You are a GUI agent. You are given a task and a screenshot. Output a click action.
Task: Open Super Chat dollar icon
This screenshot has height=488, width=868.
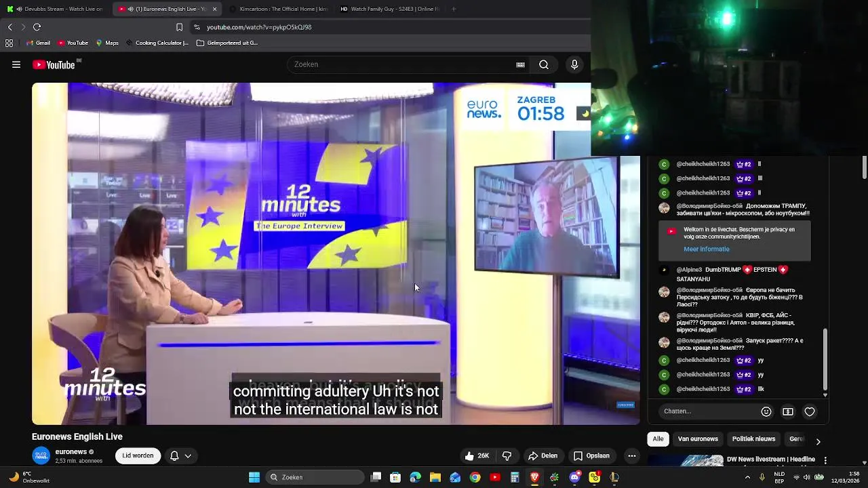coord(788,411)
